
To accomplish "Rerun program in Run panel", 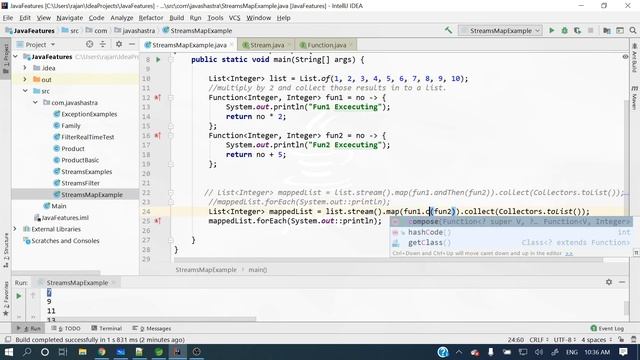I will [x=18, y=296].
